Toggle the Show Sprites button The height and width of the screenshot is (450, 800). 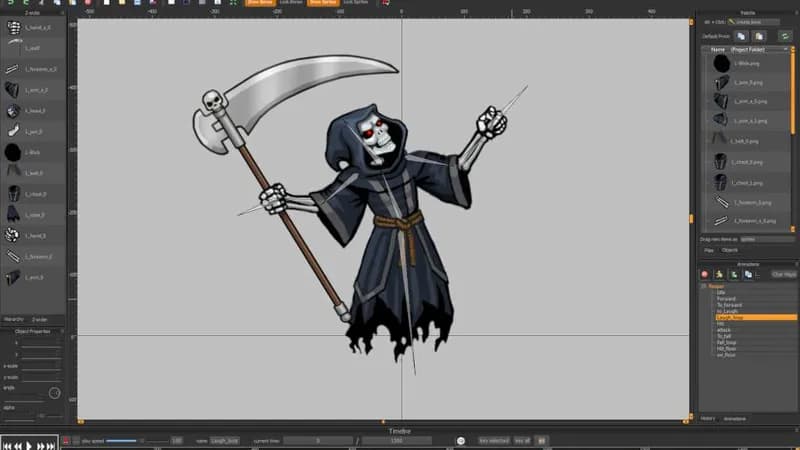323,3
